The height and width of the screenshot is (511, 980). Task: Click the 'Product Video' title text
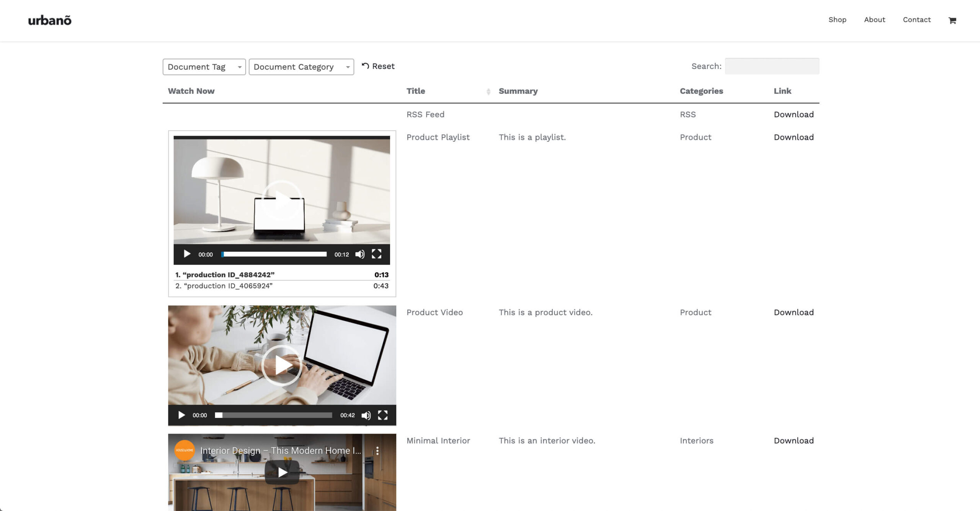[434, 313]
